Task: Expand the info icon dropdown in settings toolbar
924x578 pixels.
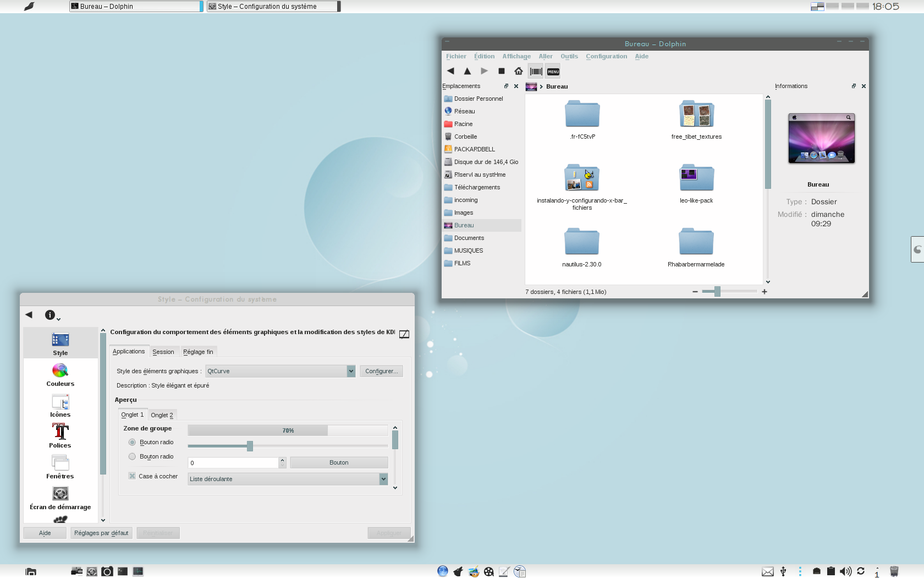Action: coord(52,315)
